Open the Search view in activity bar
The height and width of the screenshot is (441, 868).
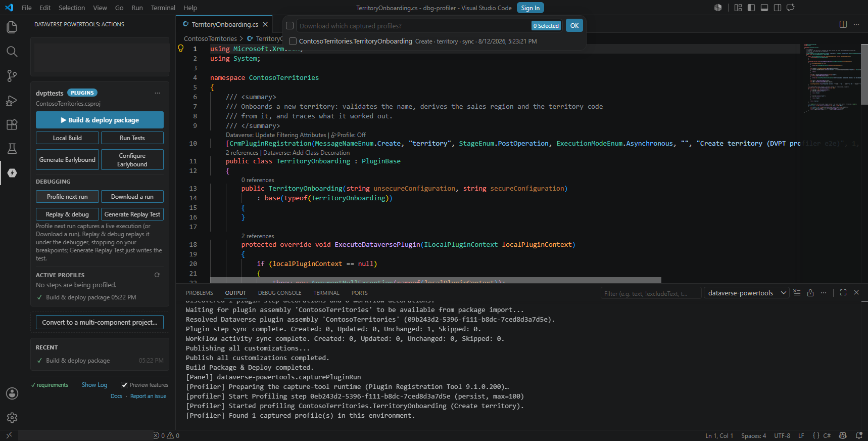coord(12,51)
